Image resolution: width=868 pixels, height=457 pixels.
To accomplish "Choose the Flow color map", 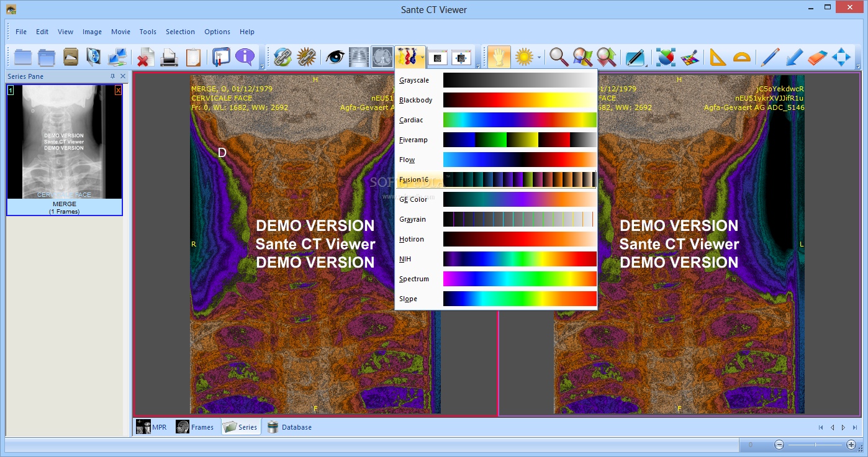I will (496, 160).
